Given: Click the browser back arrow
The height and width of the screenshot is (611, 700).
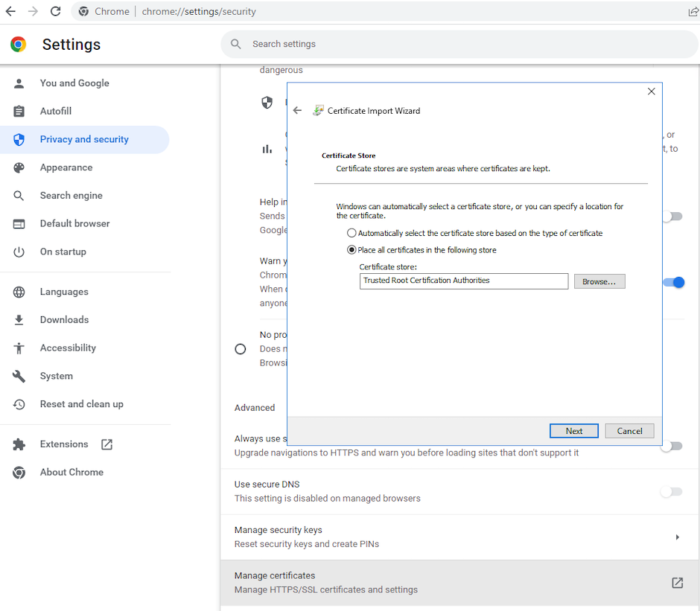Looking at the screenshot, I should pos(10,11).
